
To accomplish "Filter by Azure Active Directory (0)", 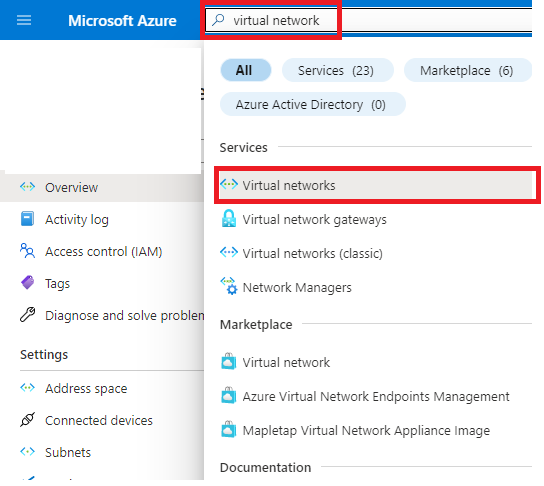I will tap(313, 104).
